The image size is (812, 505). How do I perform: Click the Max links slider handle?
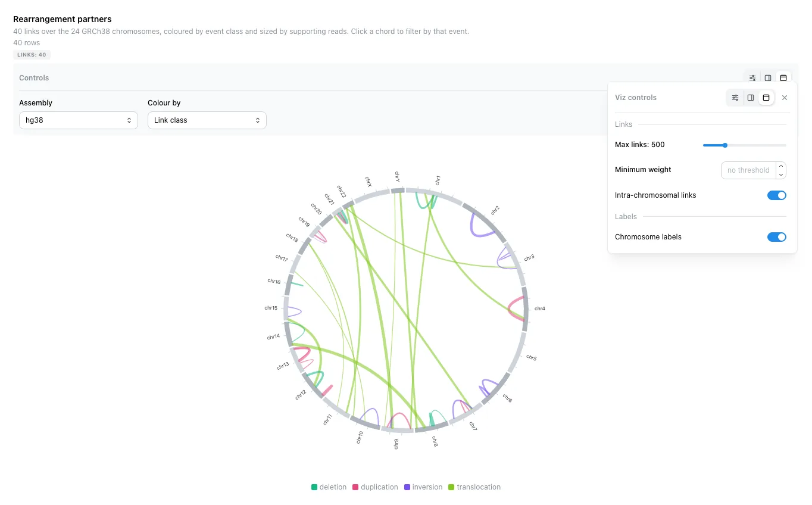click(725, 145)
